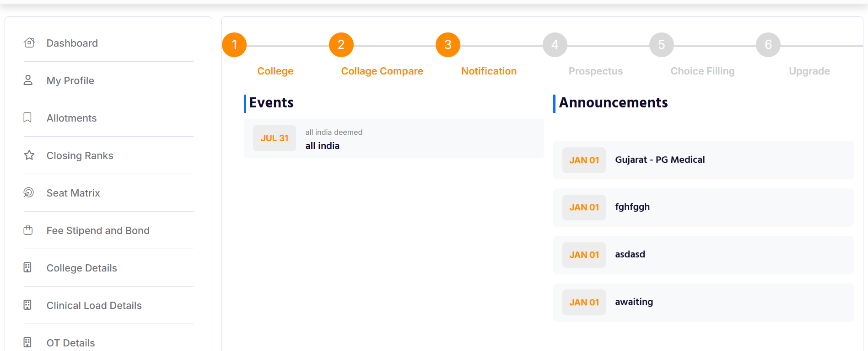Click the Seat Matrix icon
Image resolution: width=868 pixels, height=351 pixels.
coord(29,192)
